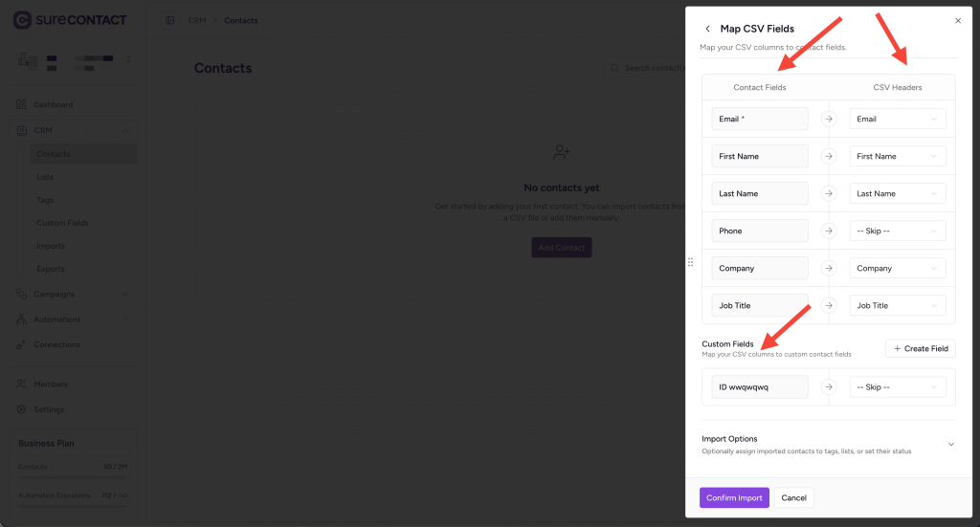Screen dimensions: 980x527
Task: Open Custom Fields in the CRM menu
Action: [x=62, y=223]
